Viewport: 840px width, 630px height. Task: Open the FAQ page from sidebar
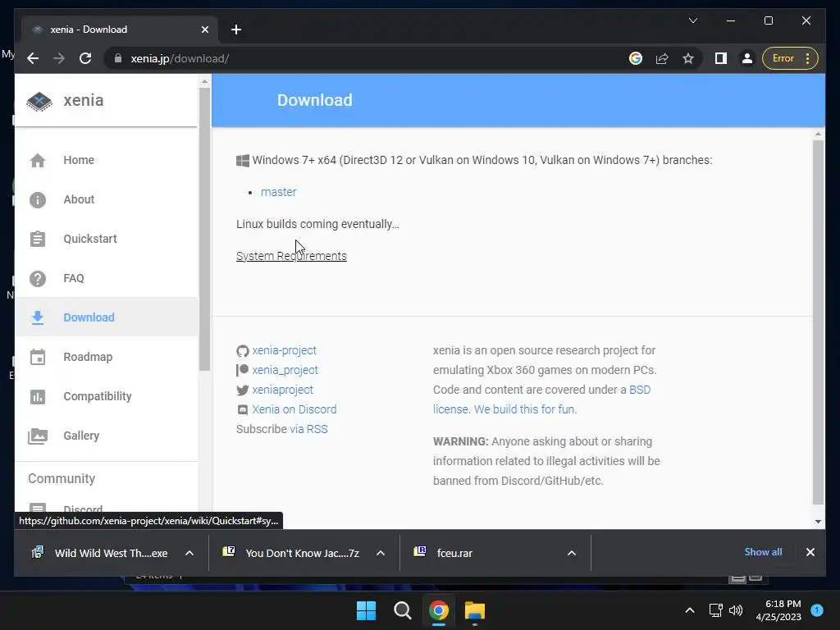click(x=106, y=278)
